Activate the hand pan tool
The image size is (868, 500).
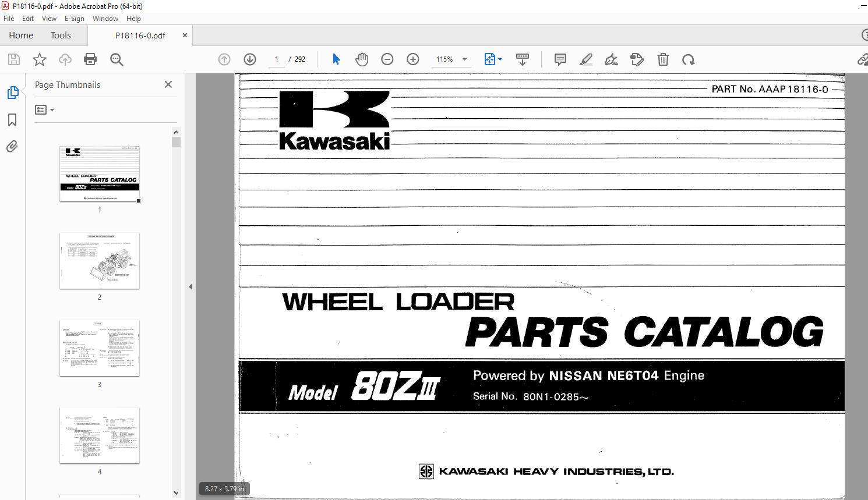pos(362,59)
